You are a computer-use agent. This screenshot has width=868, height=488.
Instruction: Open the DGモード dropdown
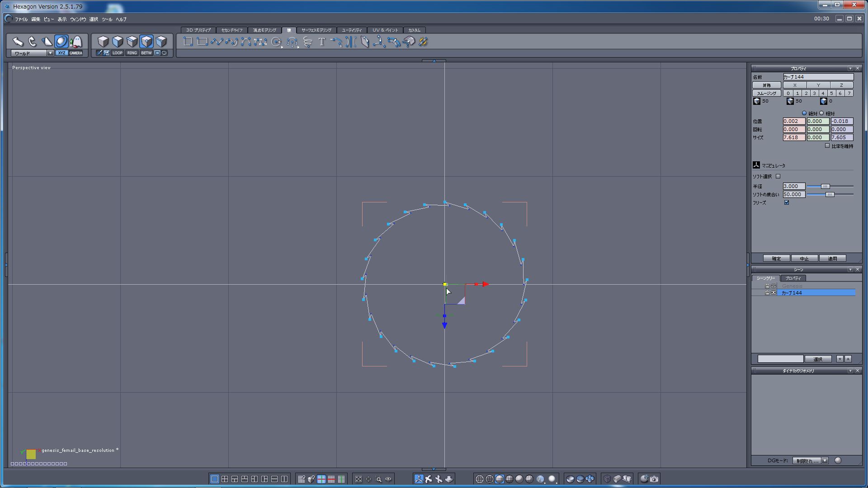(x=825, y=461)
